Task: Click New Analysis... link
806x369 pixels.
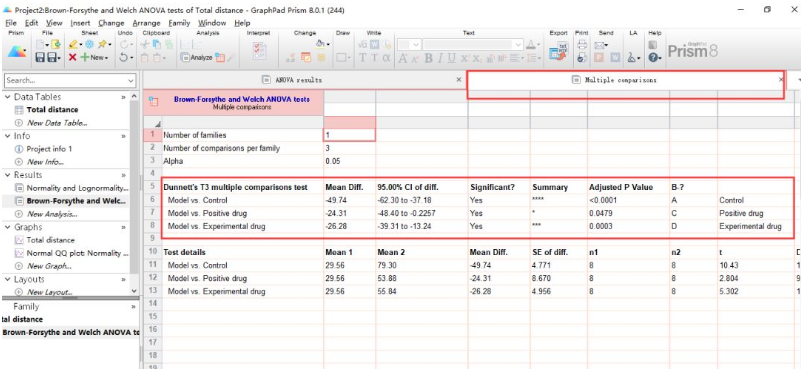Action: [52, 214]
